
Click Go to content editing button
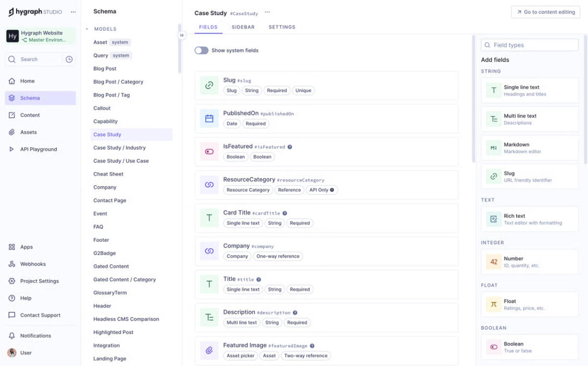(x=545, y=12)
